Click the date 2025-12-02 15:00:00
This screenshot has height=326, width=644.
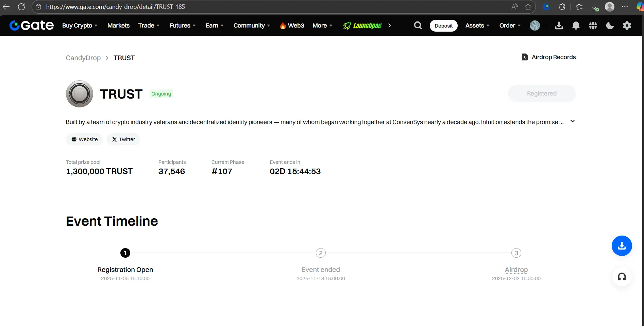click(x=516, y=278)
